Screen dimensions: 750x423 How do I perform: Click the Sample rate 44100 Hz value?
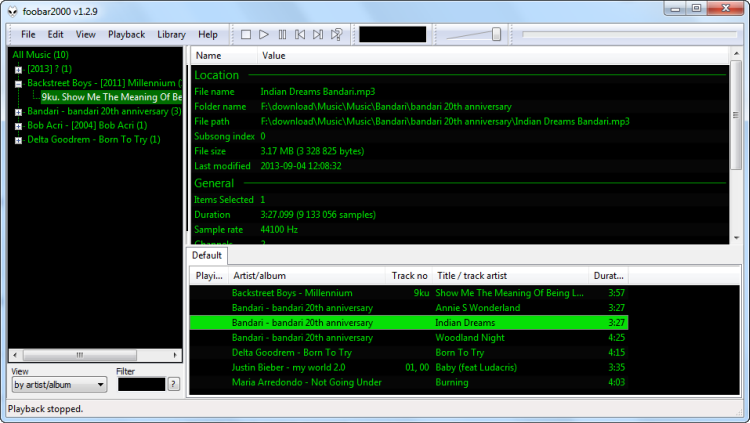[x=279, y=230]
